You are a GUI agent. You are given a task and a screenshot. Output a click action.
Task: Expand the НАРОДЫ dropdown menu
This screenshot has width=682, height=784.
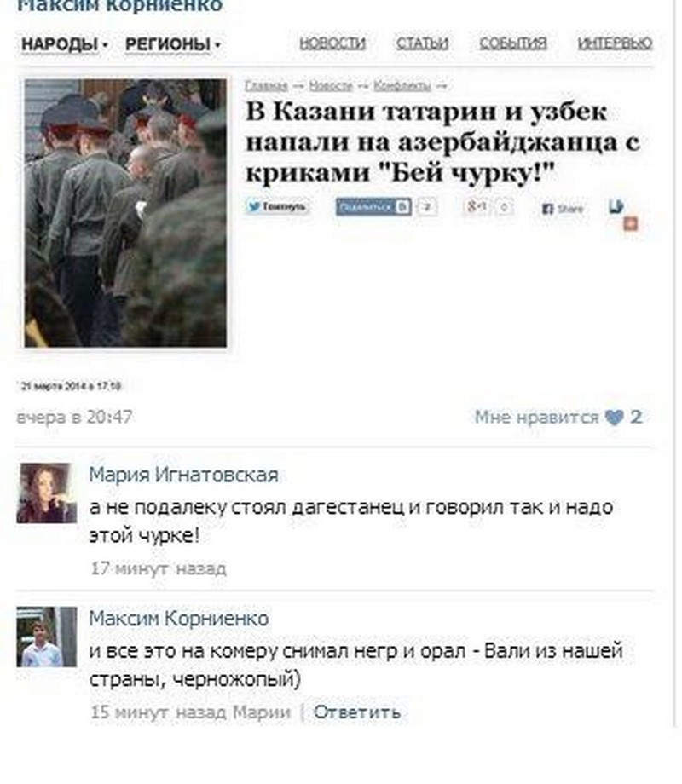tap(65, 44)
